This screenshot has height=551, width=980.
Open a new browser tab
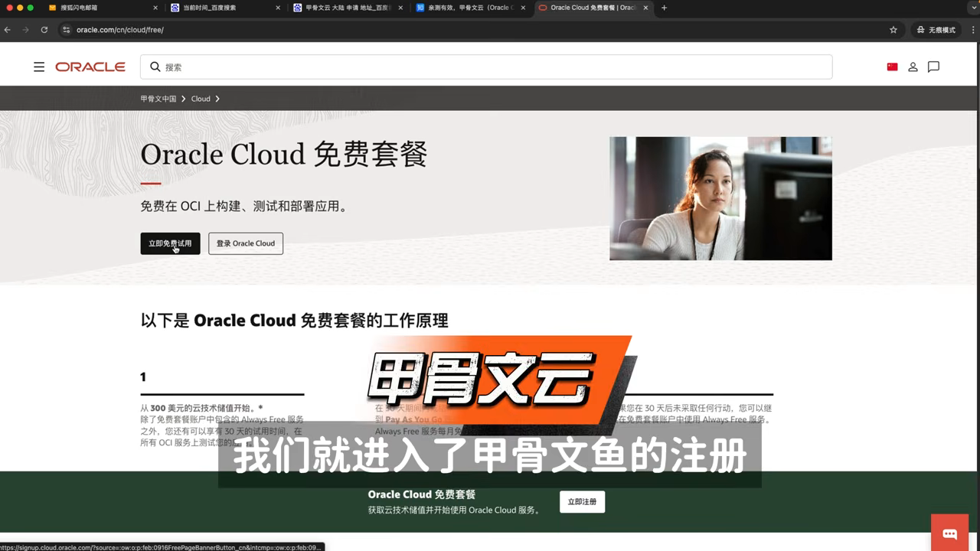point(664,8)
